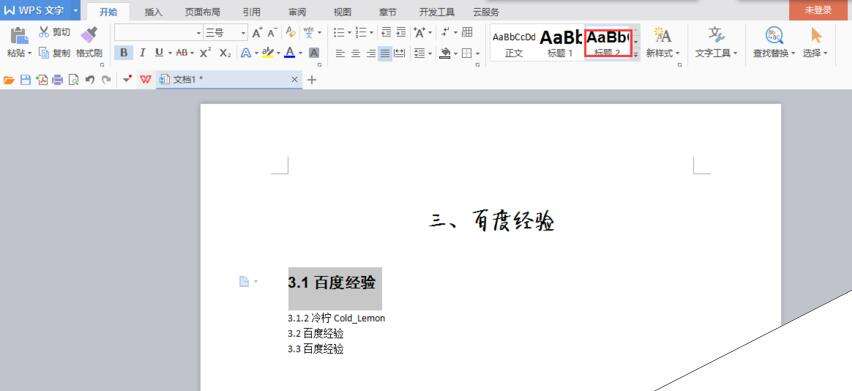Redo the last action
The width and height of the screenshot is (852, 391).
tap(106, 80)
